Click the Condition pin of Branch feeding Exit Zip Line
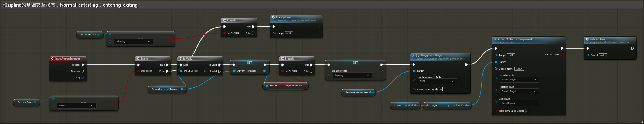This screenshot has width=644, height=124. [225, 33]
